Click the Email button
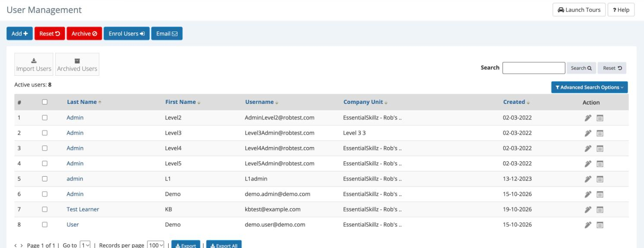The width and height of the screenshot is (644, 248). (167, 34)
